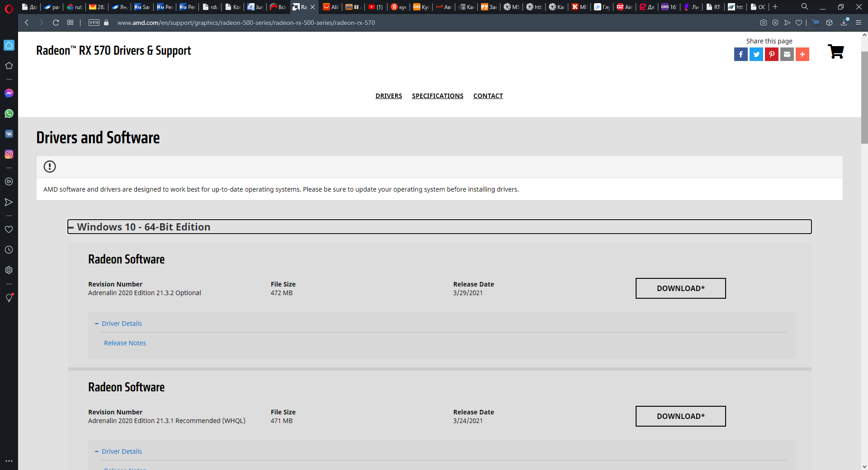The height and width of the screenshot is (470, 868).
Task: Share this page on Pinterest
Action: pos(772,54)
